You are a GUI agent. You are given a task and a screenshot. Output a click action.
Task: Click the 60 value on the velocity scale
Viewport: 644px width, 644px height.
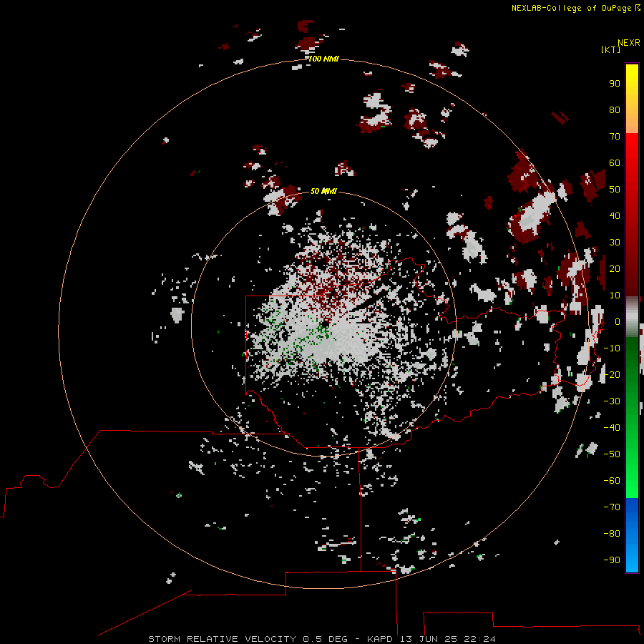click(x=615, y=162)
